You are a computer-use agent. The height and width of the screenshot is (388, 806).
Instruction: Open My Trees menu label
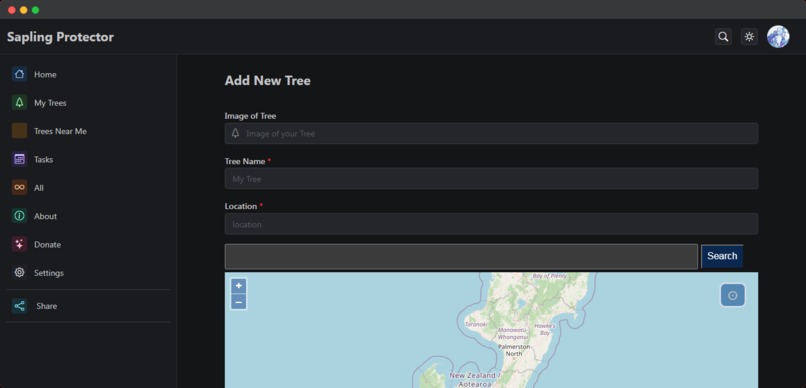click(x=50, y=103)
